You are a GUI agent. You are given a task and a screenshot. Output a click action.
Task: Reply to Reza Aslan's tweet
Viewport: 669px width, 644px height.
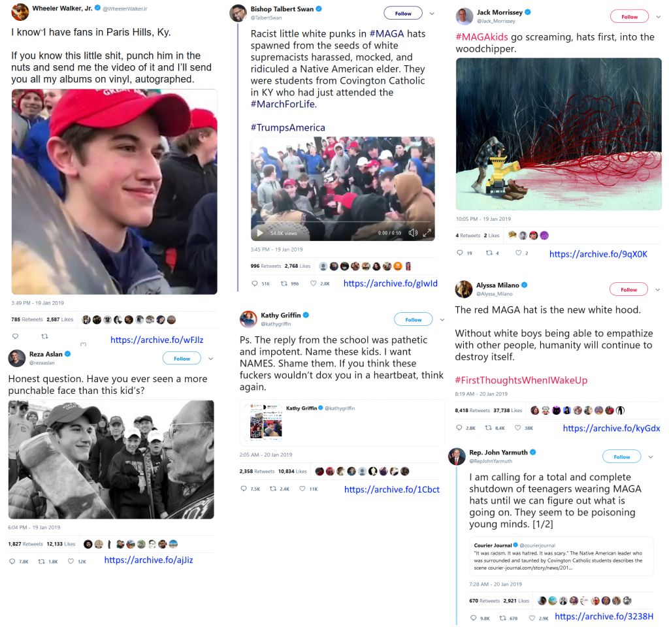point(12,561)
